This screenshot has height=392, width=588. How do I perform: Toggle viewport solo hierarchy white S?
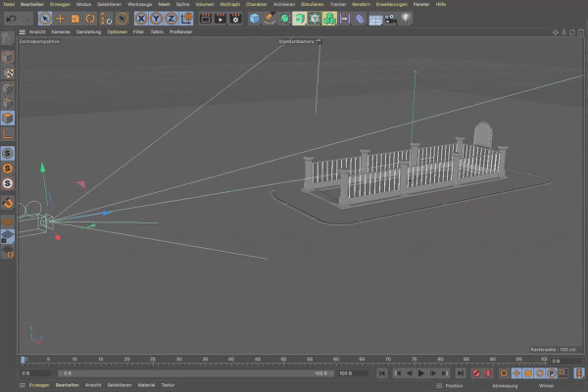pyautogui.click(x=8, y=183)
